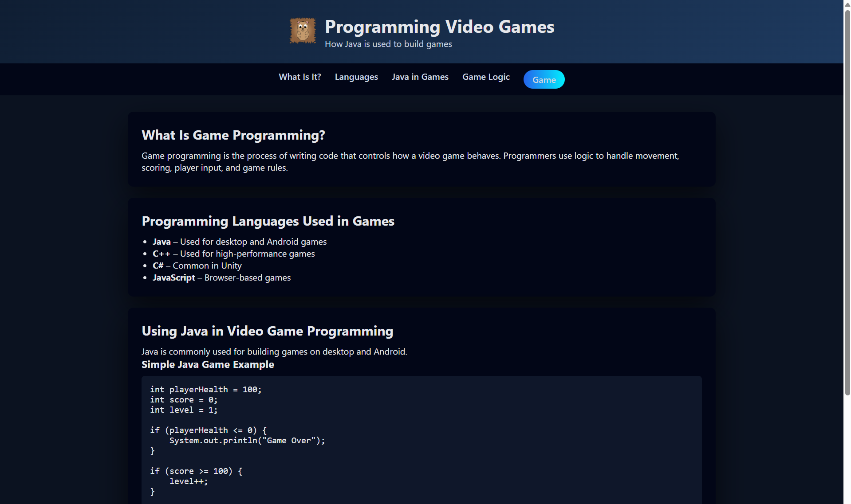Viewport: 851px width, 504px height.
Task: Click the C++ high-performance games list item
Action: (x=234, y=254)
